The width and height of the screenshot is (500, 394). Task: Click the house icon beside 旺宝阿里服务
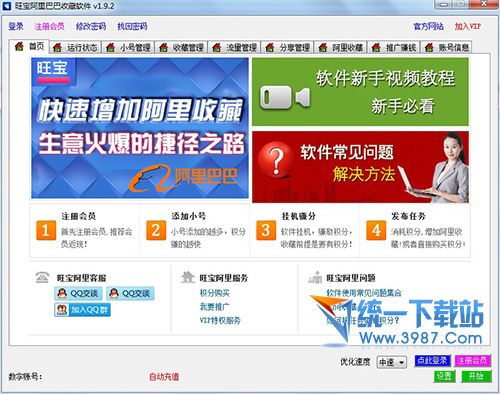pos(187,277)
